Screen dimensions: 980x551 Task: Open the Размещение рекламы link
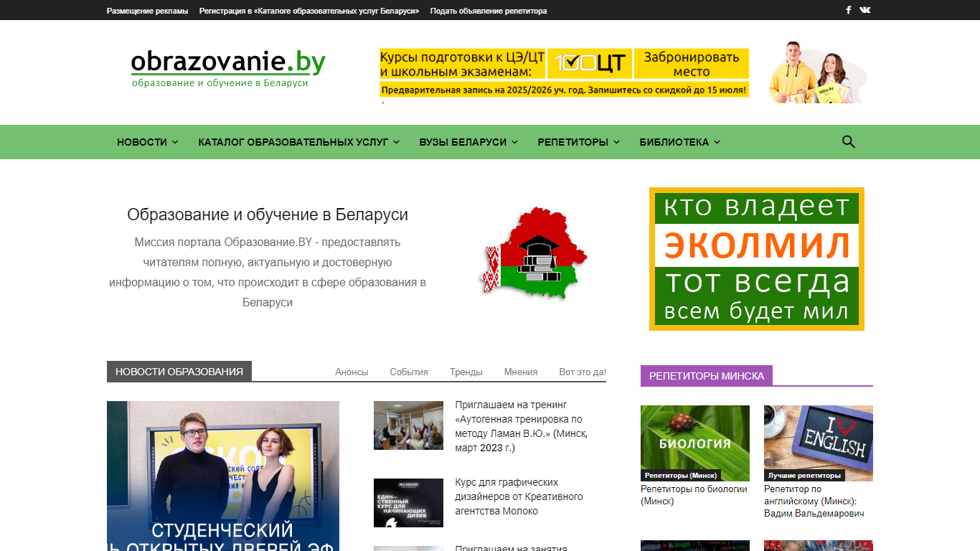coord(147,11)
